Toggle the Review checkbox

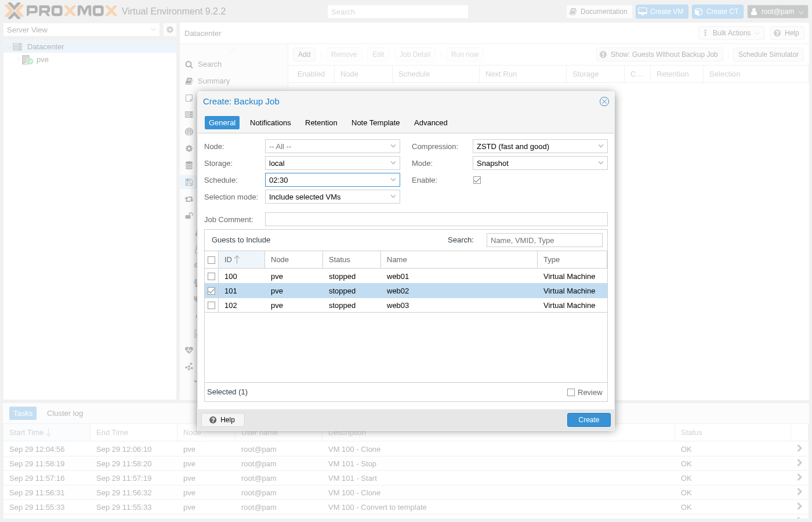(x=571, y=393)
